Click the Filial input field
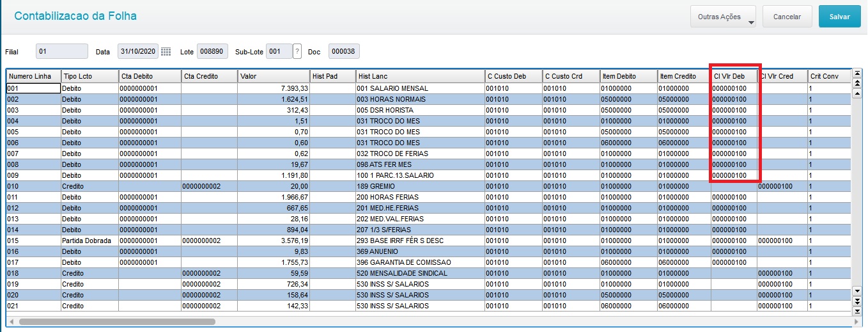This screenshot has width=868, height=332. click(x=62, y=52)
